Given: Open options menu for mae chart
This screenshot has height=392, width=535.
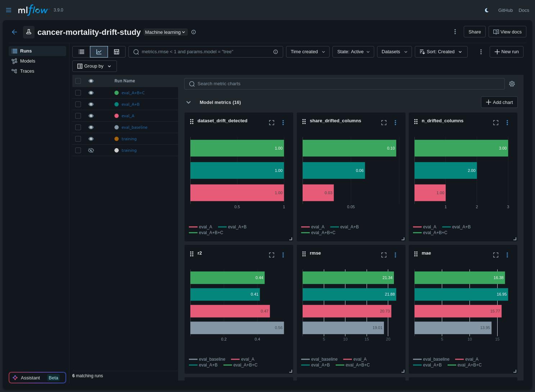Looking at the screenshot, I should pyautogui.click(x=507, y=255).
